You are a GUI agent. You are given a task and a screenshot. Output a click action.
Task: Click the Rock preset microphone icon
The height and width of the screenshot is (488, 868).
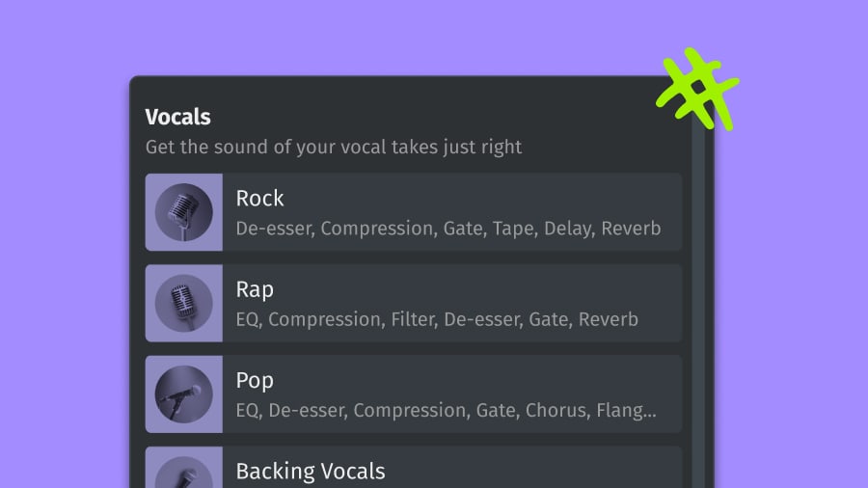[x=183, y=212]
